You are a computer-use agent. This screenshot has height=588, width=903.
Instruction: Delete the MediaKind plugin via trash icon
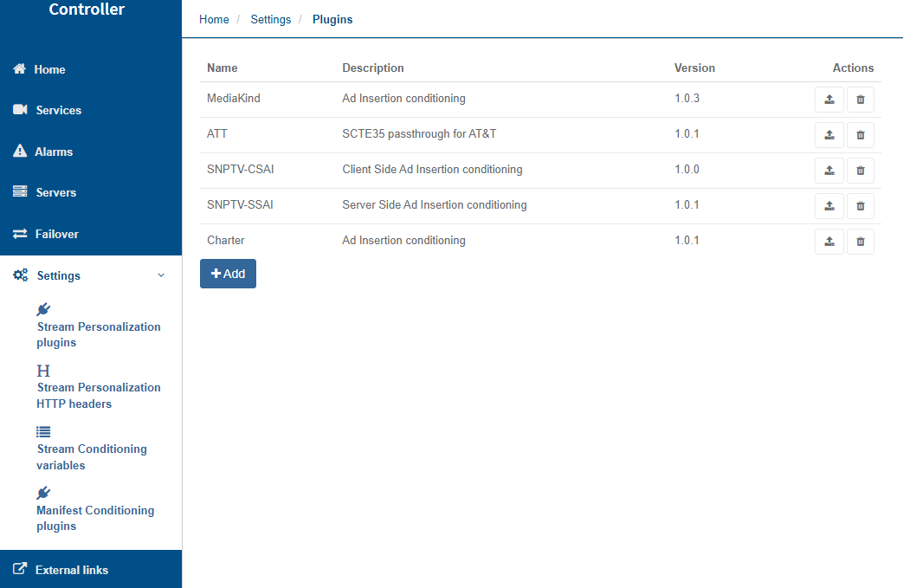pyautogui.click(x=860, y=100)
